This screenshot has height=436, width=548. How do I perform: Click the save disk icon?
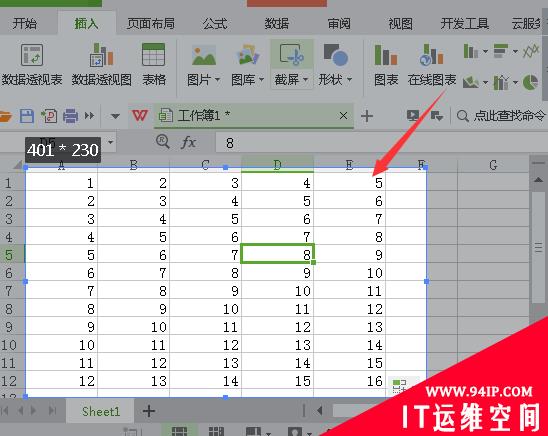pyautogui.click(x=27, y=116)
